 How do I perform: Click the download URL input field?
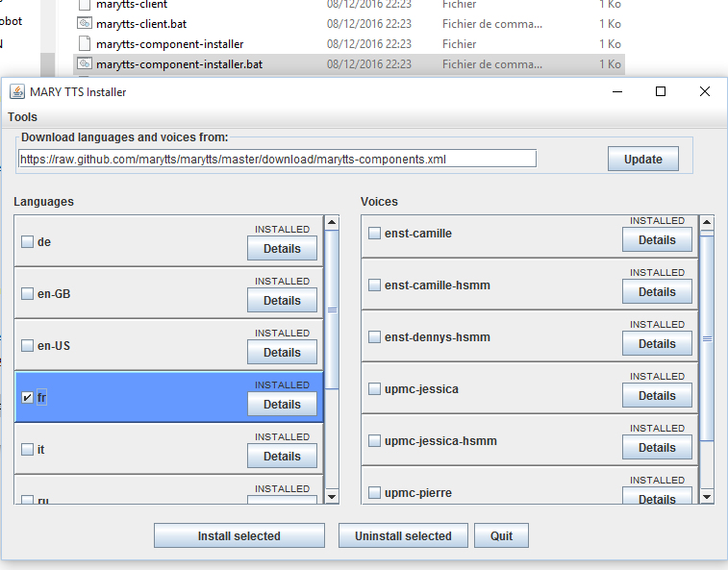click(x=277, y=159)
